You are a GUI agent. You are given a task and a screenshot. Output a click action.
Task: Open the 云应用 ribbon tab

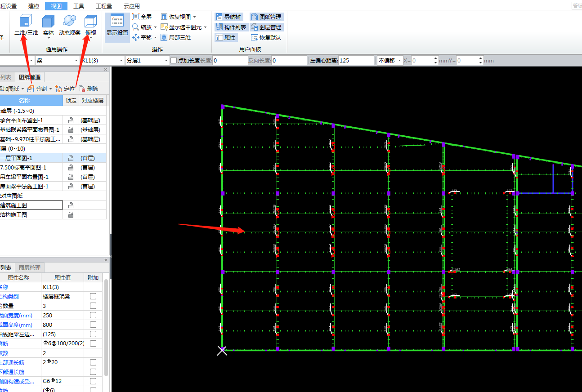pyautogui.click(x=132, y=6)
